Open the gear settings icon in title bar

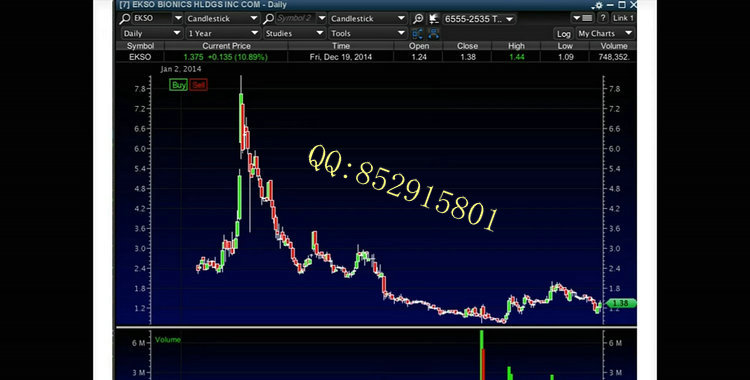[598, 5]
